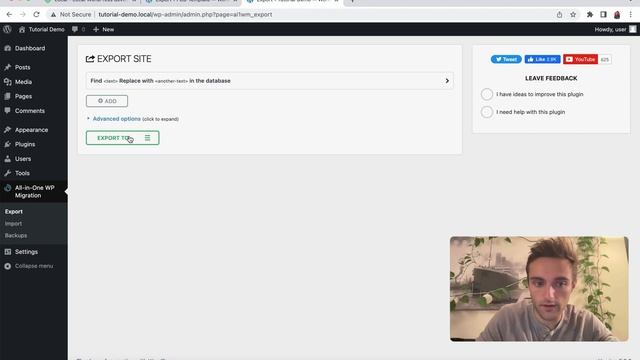Expand the Find and Replace row chevron
The image size is (640, 360).
click(447, 81)
